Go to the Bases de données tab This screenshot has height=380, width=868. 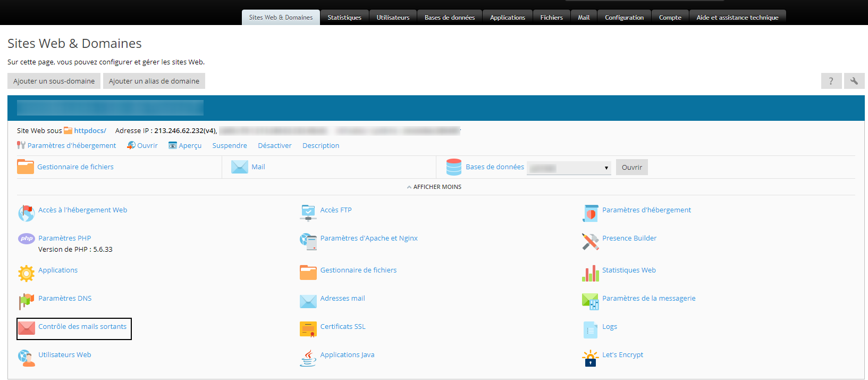coord(450,18)
